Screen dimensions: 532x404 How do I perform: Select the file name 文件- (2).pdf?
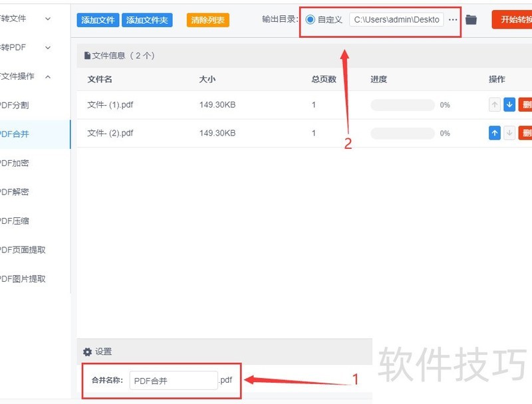[110, 133]
